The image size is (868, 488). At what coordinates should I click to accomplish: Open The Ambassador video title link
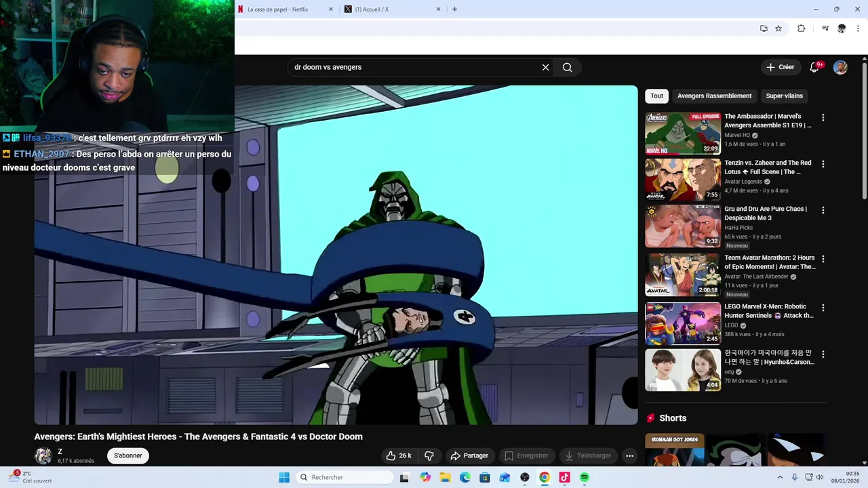pyautogui.click(x=768, y=121)
